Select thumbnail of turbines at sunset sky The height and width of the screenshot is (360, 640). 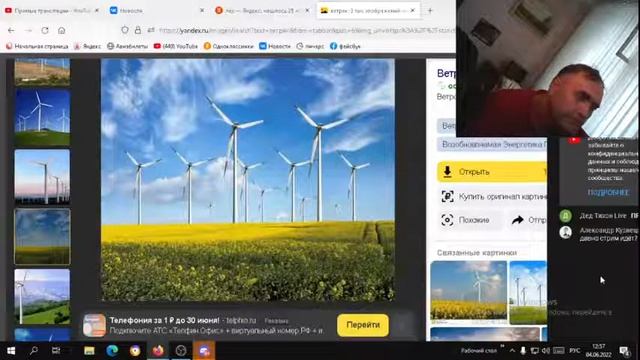pos(42,177)
